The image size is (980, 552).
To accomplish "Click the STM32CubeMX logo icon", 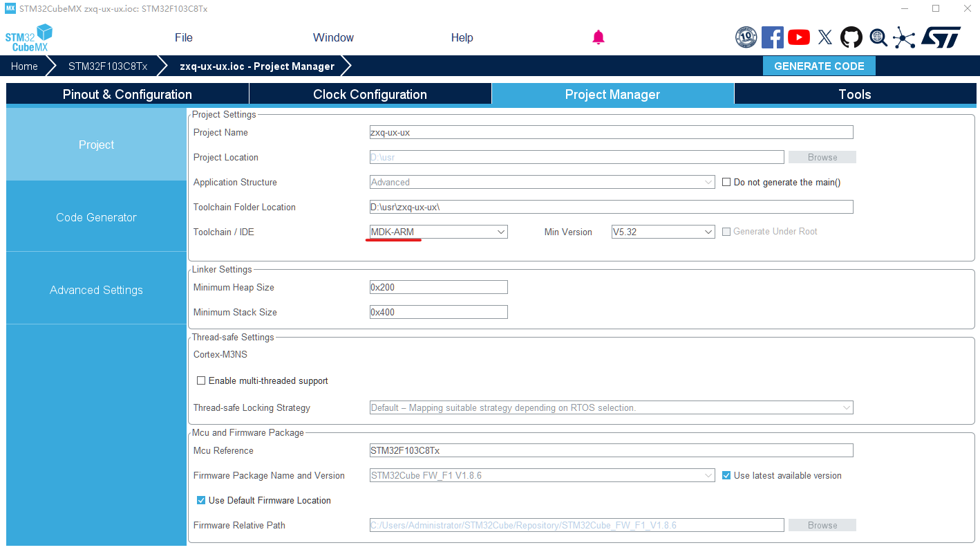I will point(29,37).
